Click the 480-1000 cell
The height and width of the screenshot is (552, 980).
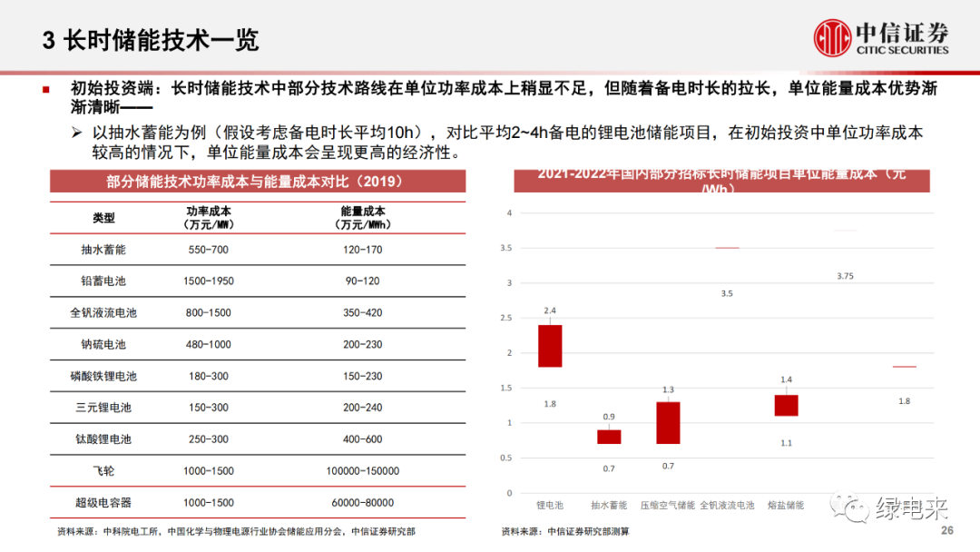tap(208, 344)
